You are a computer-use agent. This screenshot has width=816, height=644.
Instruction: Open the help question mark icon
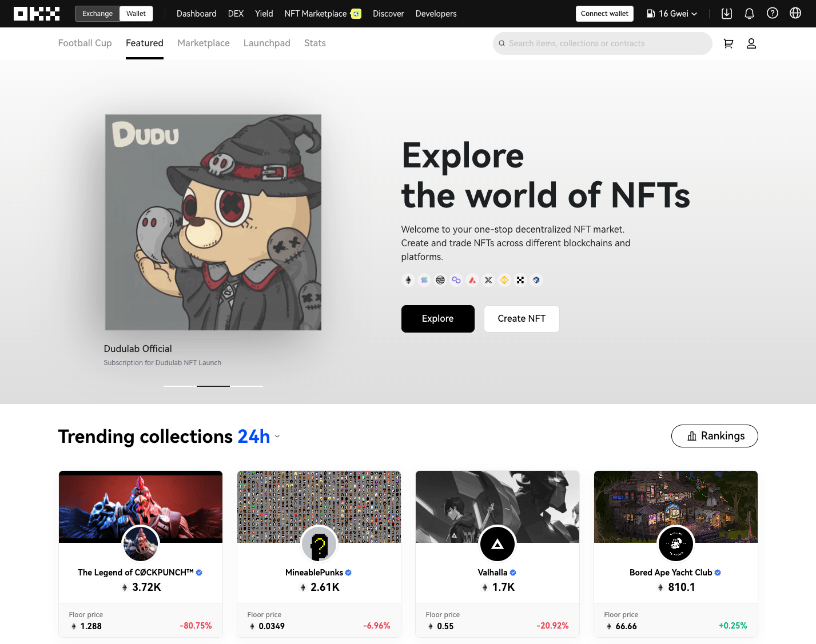[x=773, y=14]
